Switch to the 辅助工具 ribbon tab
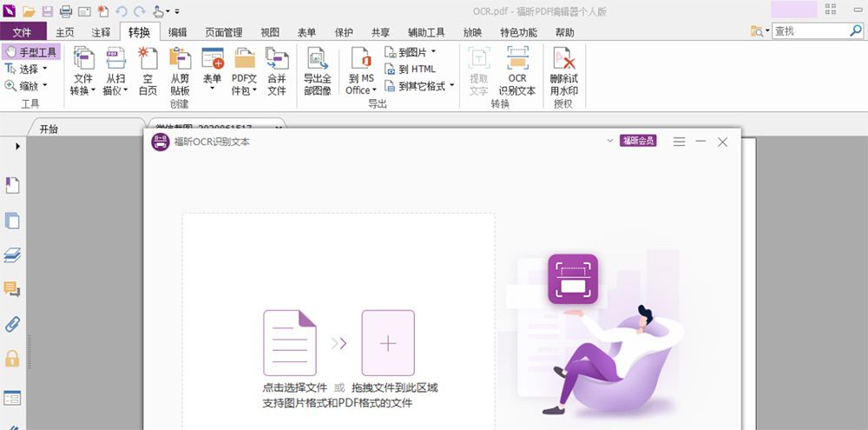 (x=426, y=33)
